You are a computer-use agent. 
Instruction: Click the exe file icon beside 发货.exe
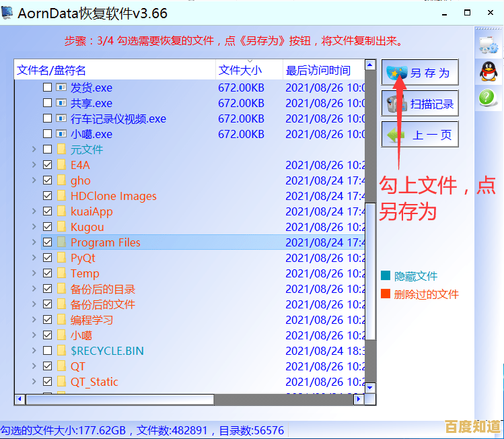[x=61, y=87]
